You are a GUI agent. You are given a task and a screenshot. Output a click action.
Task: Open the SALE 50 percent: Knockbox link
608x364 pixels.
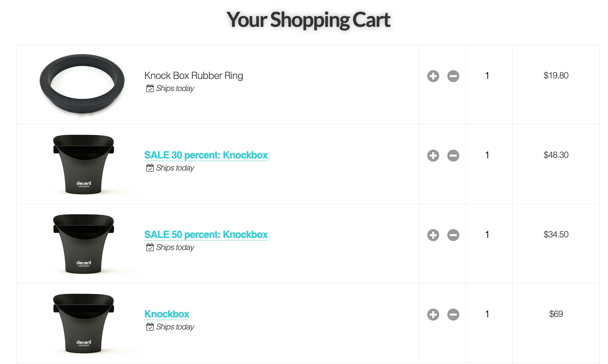pos(206,235)
